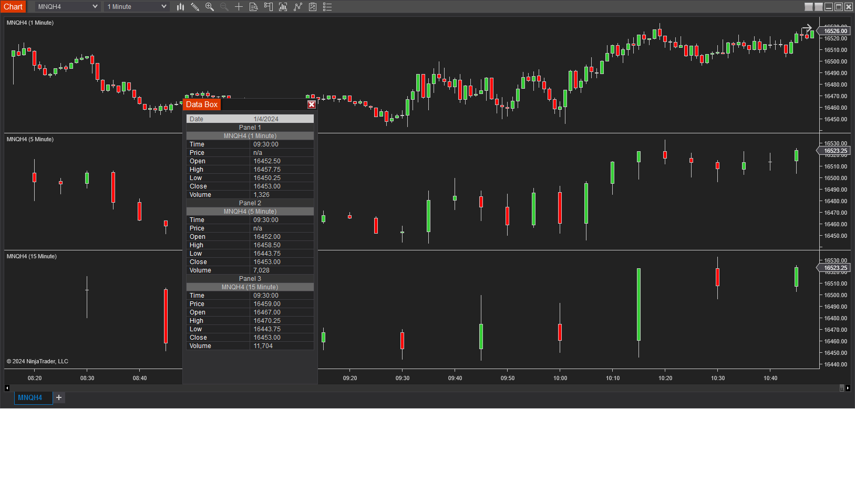This screenshot has width=855, height=504.
Task: Open the data series bars icon
Action: 283,7
